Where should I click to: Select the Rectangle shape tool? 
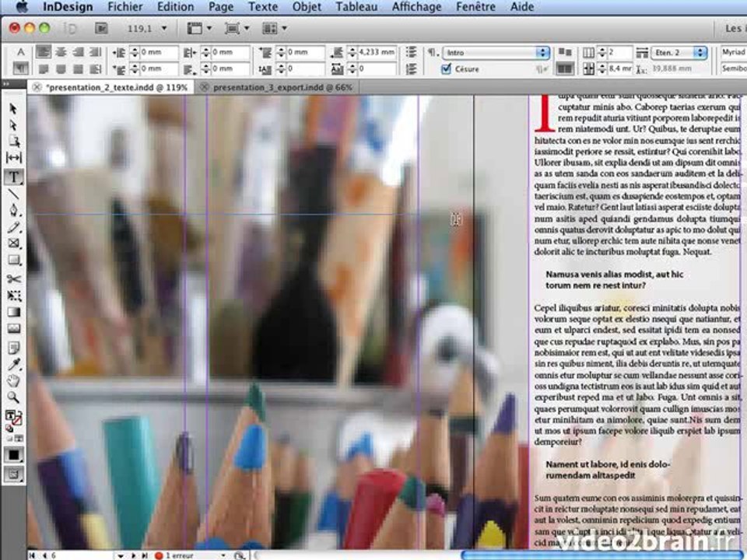coord(13,260)
